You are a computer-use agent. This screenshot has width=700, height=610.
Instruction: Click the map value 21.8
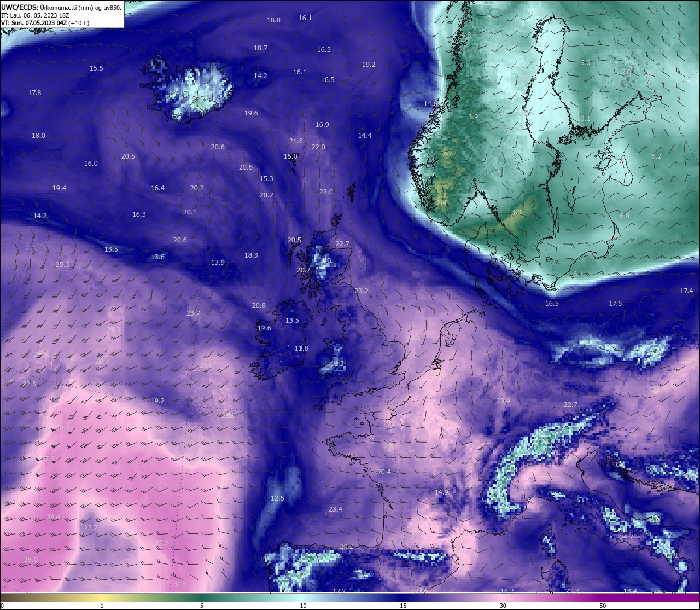tap(296, 141)
